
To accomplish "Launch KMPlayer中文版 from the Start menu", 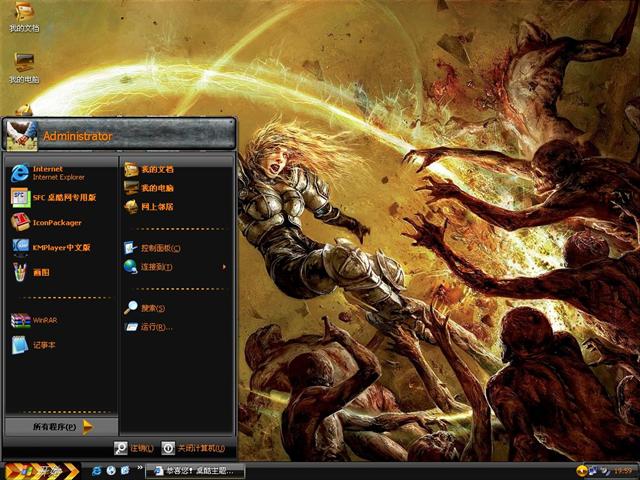I will point(61,247).
